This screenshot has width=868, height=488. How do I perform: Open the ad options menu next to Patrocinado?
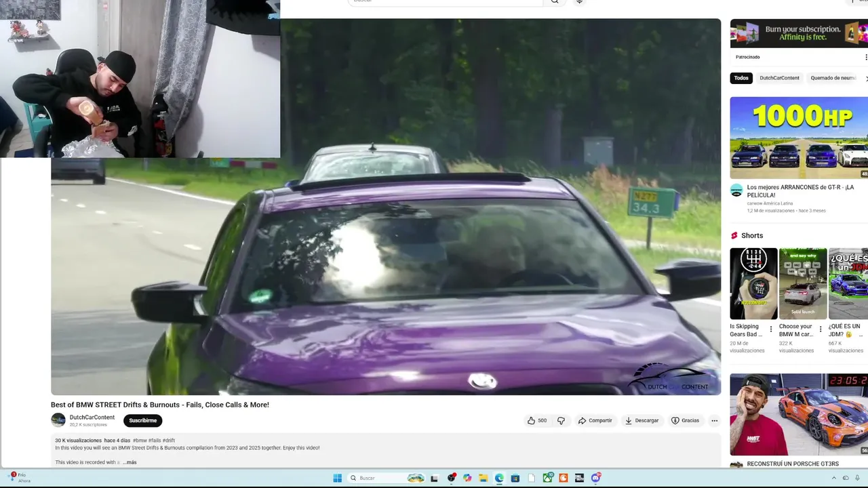coord(865,57)
